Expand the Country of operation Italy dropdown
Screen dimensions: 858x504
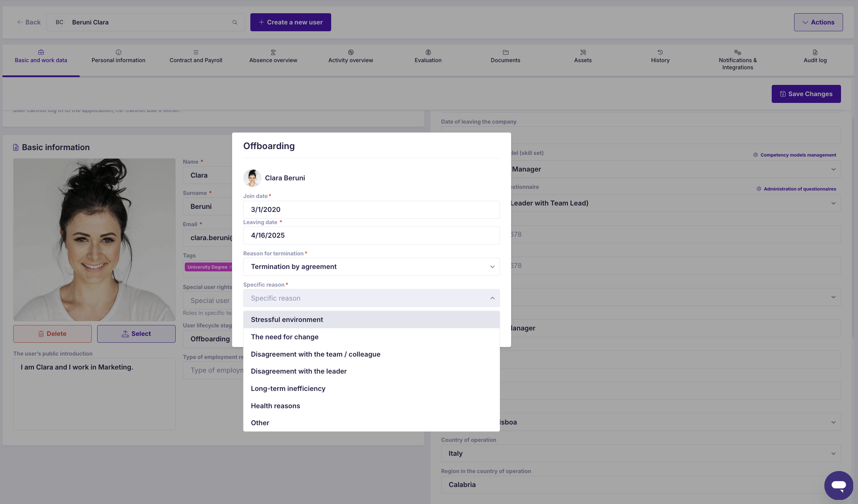tap(641, 453)
